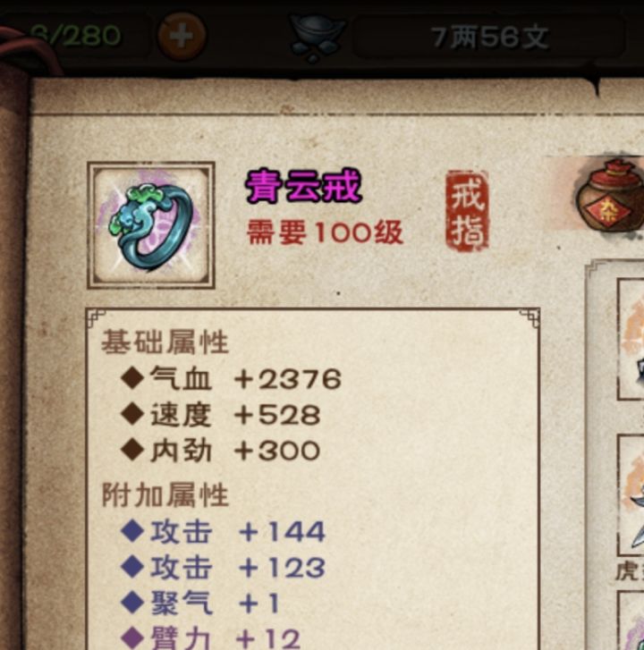The image size is (644, 650).
Task: Tap the 聚气 +1 bonus attribute
Action: (x=199, y=603)
